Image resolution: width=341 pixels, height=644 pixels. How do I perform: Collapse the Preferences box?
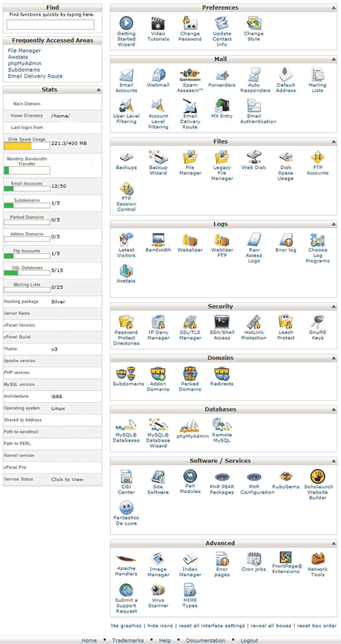coord(333,7)
